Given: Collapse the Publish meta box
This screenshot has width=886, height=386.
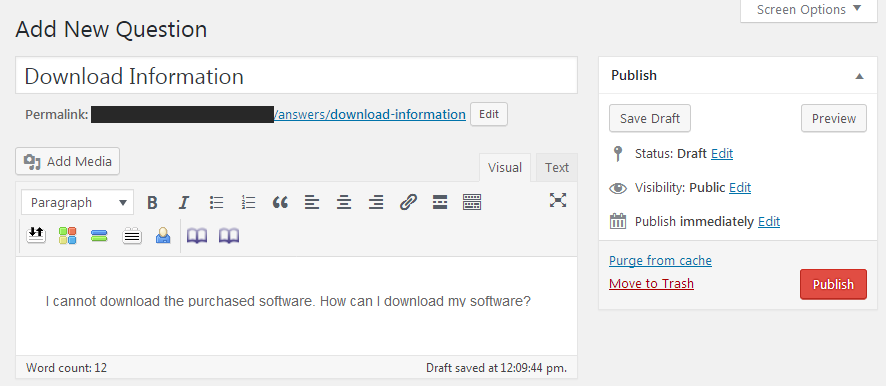Looking at the screenshot, I should click(x=859, y=76).
